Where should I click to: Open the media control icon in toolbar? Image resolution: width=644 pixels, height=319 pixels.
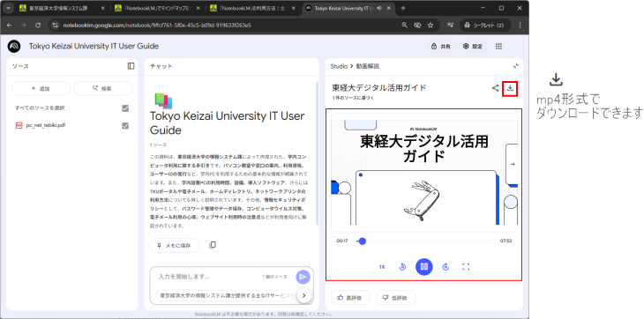[x=451, y=25]
